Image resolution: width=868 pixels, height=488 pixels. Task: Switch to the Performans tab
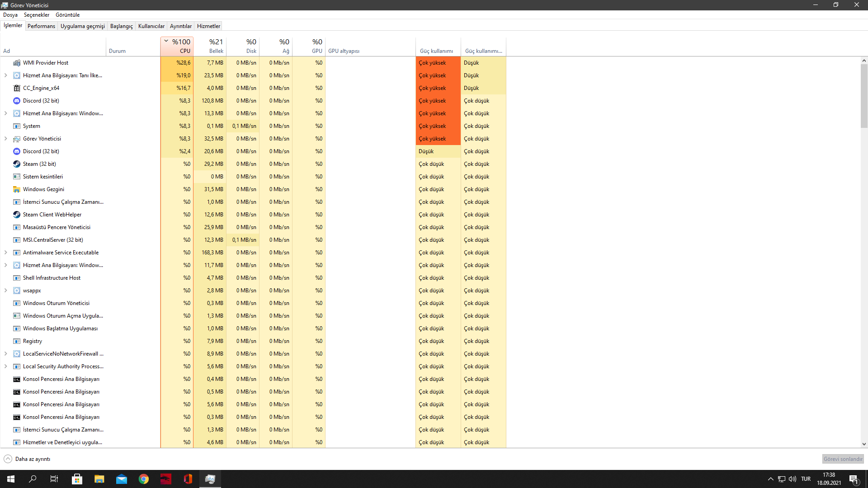point(41,26)
